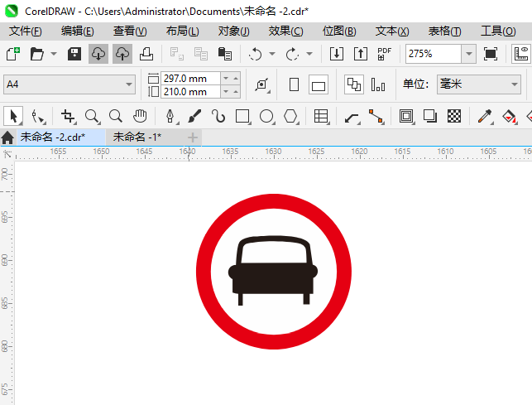Open the 编辑(E) menu
This screenshot has width=532, height=405.
pos(77,31)
